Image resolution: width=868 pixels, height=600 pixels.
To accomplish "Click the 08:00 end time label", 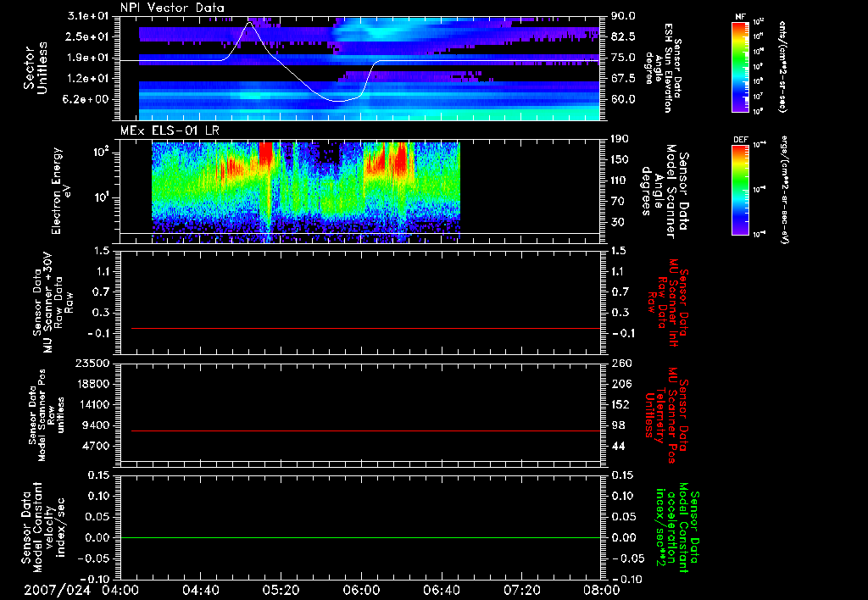I will [602, 590].
